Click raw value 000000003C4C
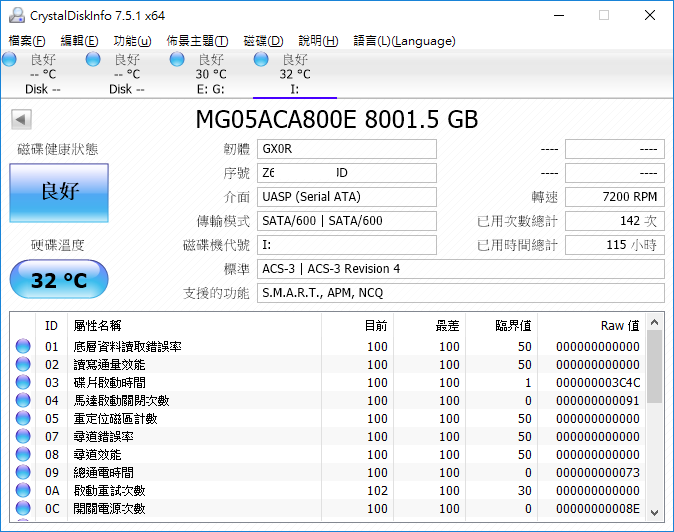The image size is (674, 532). 598,382
